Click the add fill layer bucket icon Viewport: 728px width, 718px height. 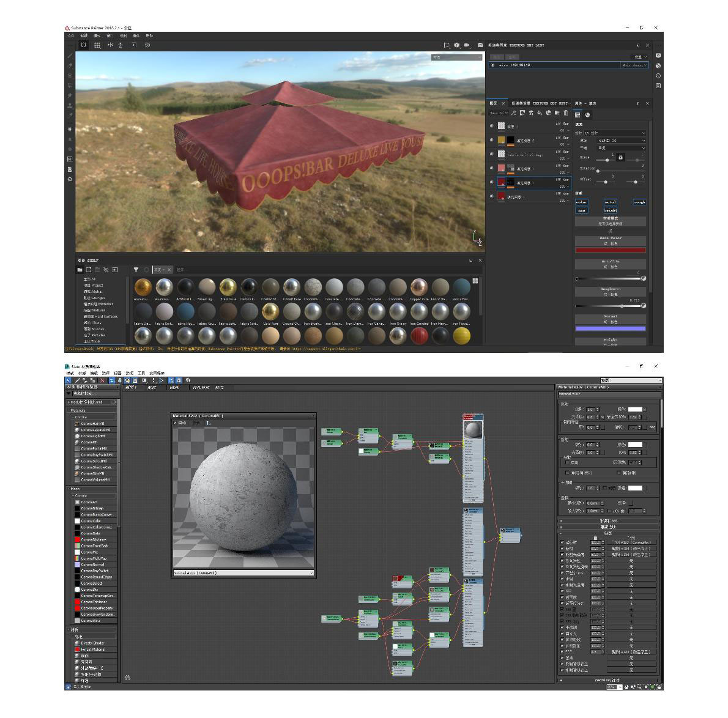(540, 113)
